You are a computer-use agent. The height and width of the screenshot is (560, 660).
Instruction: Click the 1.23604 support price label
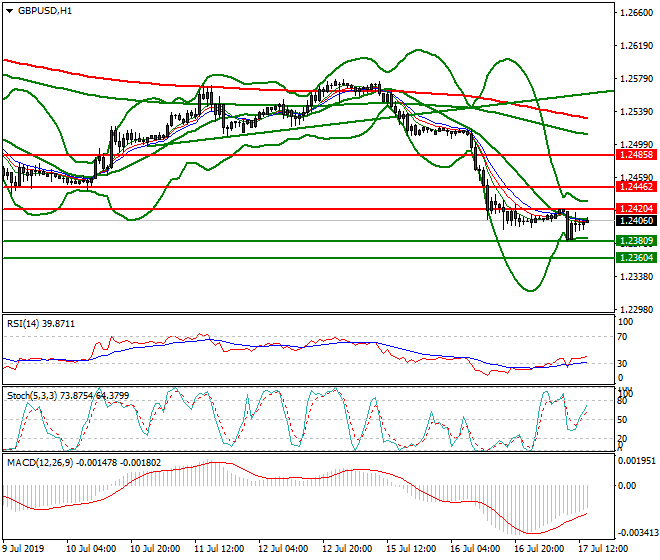[636, 257]
